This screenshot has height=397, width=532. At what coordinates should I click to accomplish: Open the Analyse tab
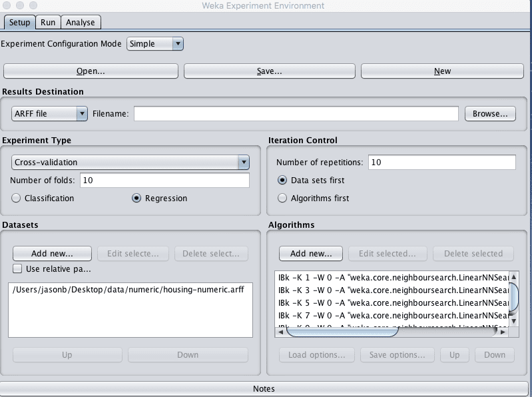coord(81,23)
